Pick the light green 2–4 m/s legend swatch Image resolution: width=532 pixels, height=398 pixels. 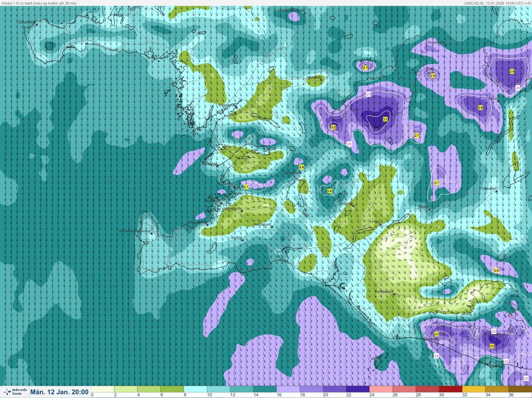tap(126, 389)
